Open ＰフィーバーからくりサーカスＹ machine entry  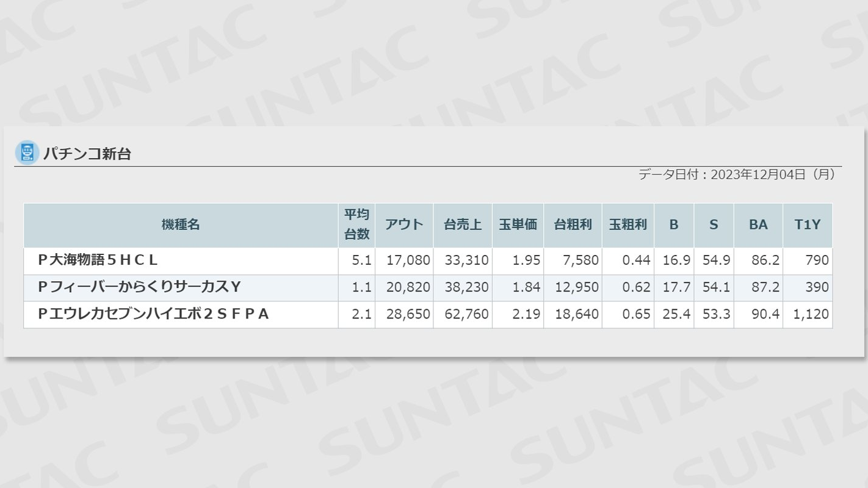pos(139,287)
